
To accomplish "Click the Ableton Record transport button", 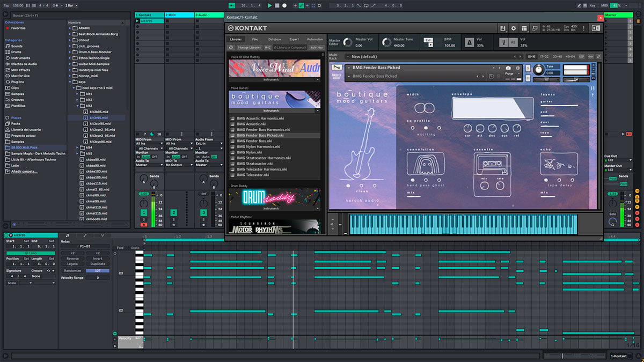I will pyautogui.click(x=284, y=5).
